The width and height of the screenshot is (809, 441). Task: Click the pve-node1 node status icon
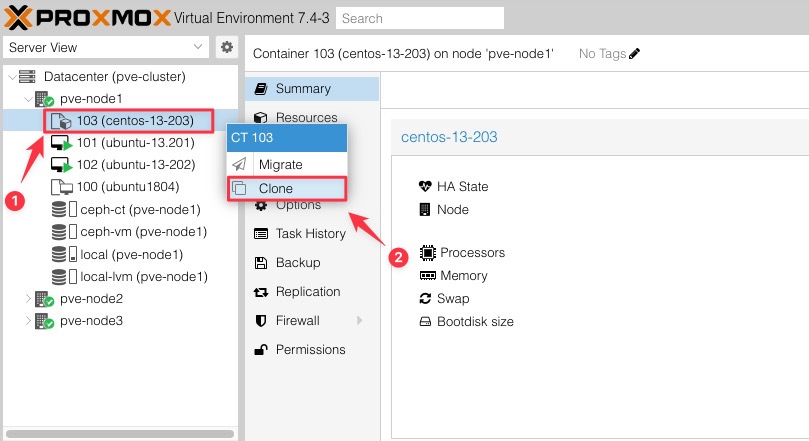(x=44, y=99)
